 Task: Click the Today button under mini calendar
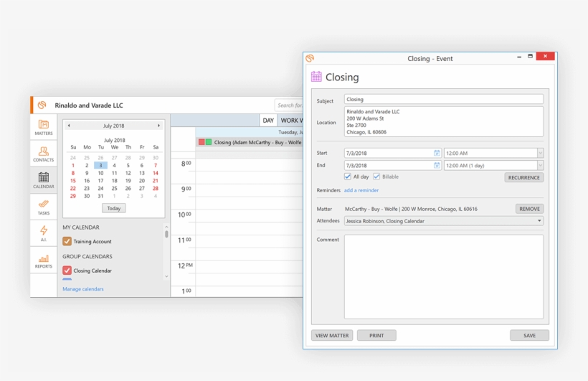coord(113,208)
